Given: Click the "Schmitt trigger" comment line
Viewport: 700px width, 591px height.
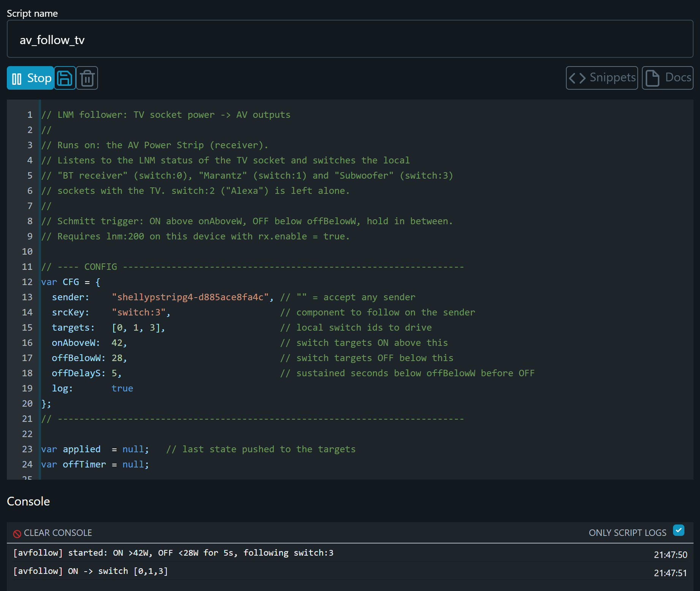Looking at the screenshot, I should (247, 221).
